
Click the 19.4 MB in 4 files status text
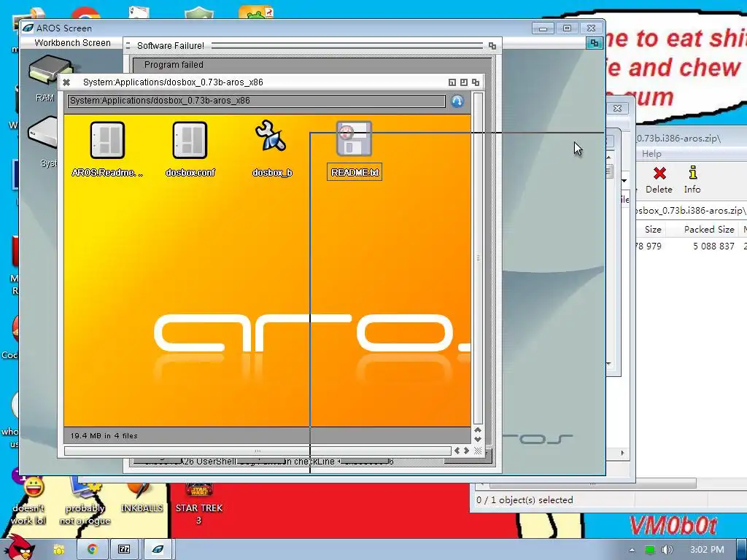[104, 436]
